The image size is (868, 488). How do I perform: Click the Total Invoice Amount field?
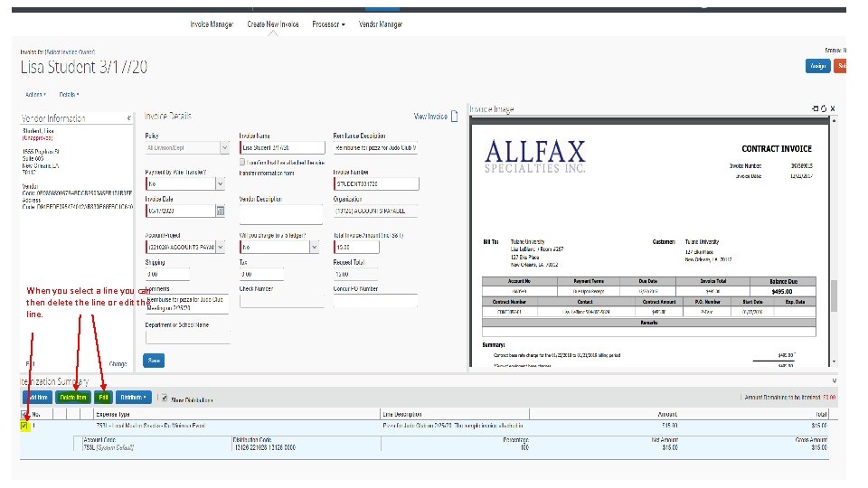pos(356,247)
